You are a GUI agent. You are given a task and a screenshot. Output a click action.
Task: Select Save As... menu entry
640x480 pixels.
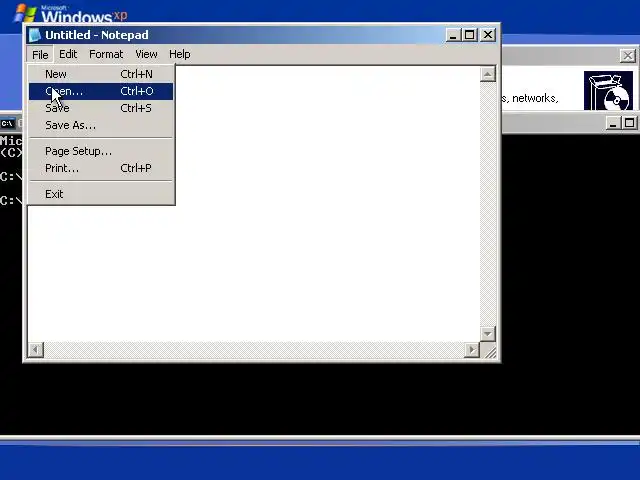point(101,125)
